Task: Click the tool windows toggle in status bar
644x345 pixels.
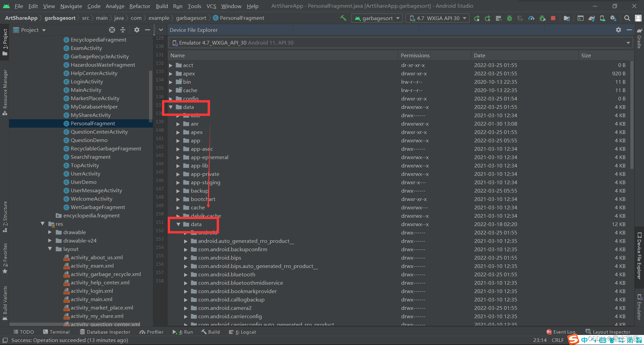Action: (x=5, y=340)
